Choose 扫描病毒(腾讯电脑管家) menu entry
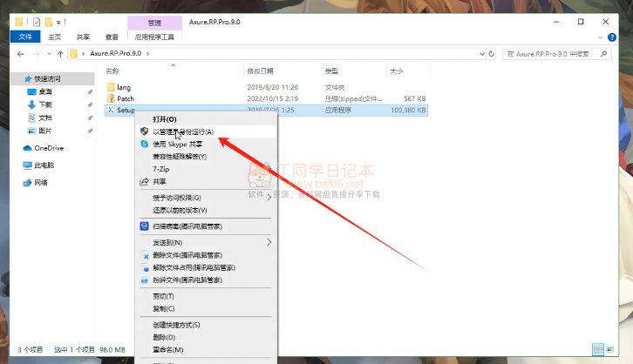Screen dimensions: 633x364 tap(207, 226)
